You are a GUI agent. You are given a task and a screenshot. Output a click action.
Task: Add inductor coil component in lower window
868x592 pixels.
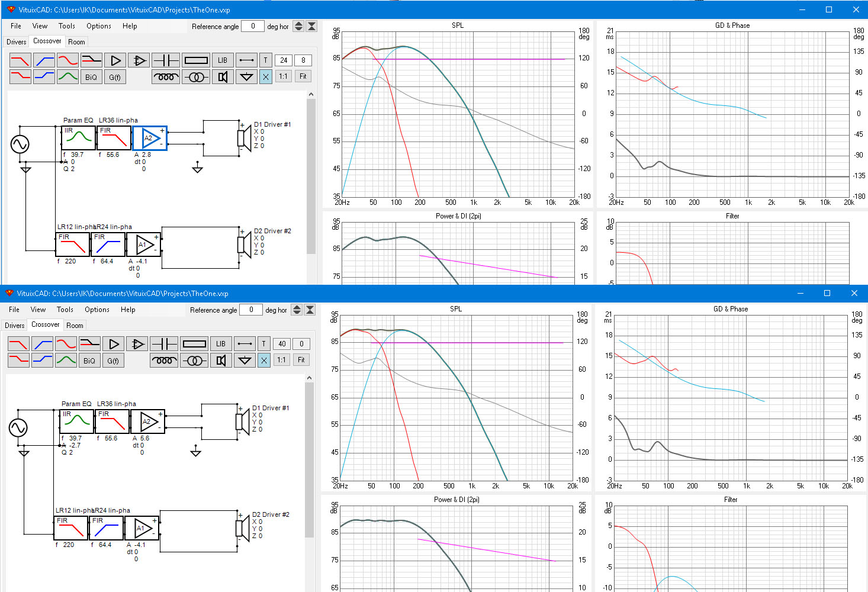point(164,360)
